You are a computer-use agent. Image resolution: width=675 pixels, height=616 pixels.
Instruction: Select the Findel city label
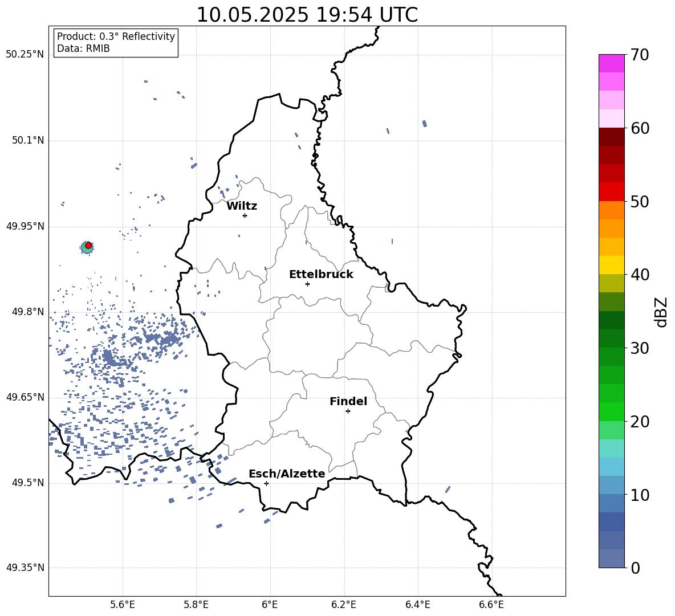pyautogui.click(x=348, y=401)
